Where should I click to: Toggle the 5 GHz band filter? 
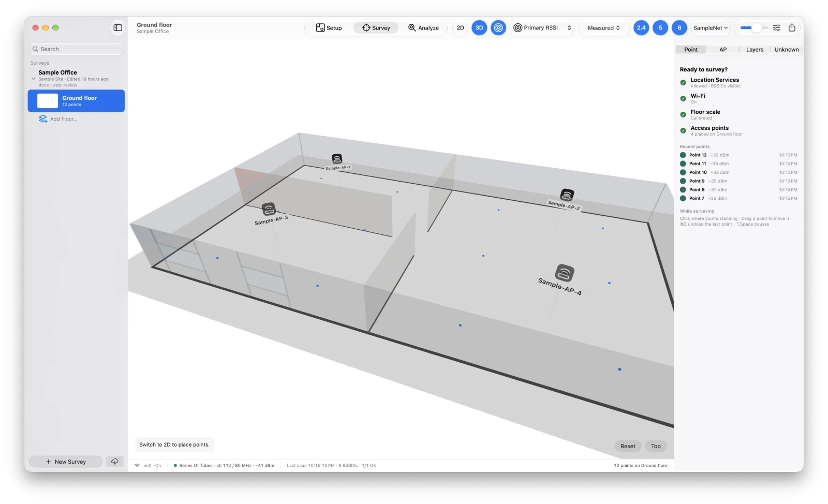point(660,28)
